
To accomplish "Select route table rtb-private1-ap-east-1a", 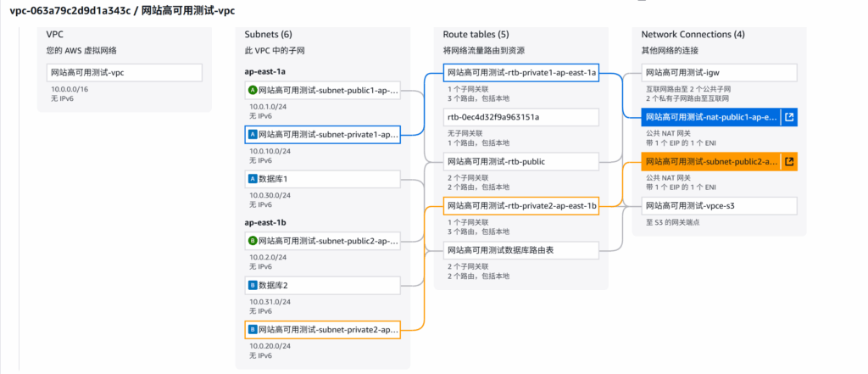I will pos(521,73).
